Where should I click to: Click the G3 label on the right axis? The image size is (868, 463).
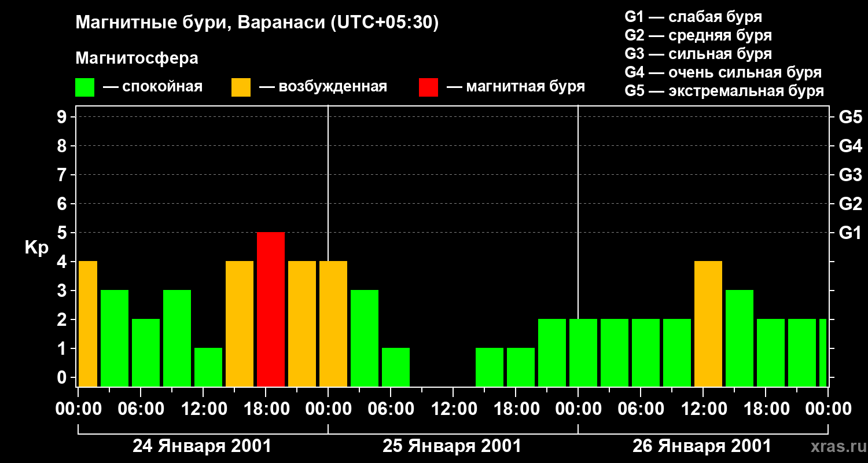850,175
